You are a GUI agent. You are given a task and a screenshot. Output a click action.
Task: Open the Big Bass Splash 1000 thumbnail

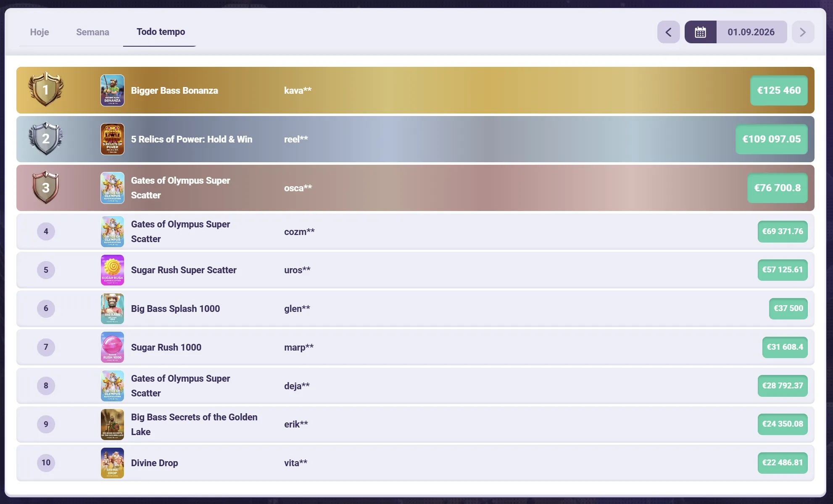point(112,309)
